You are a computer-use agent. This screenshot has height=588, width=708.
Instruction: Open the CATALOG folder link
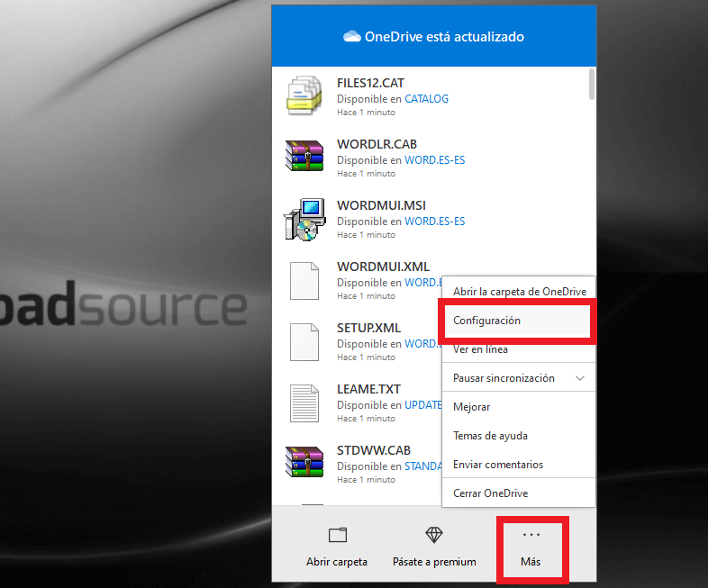(426, 99)
